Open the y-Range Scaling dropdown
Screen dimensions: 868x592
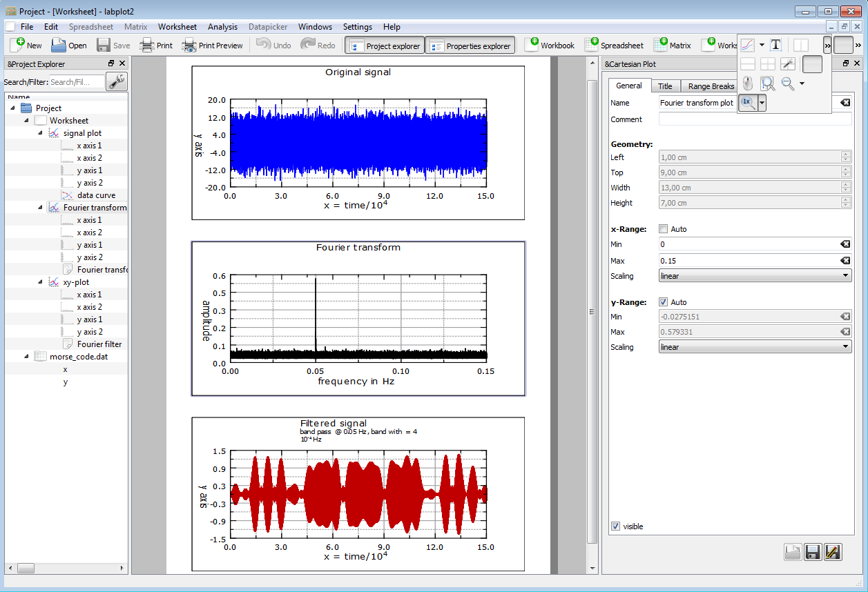[x=754, y=346]
